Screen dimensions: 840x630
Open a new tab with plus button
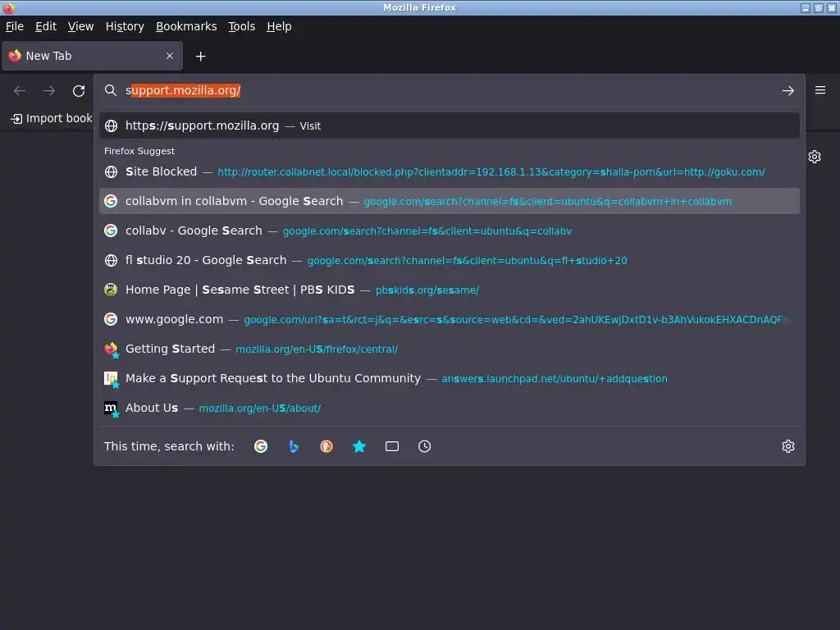[200, 57]
